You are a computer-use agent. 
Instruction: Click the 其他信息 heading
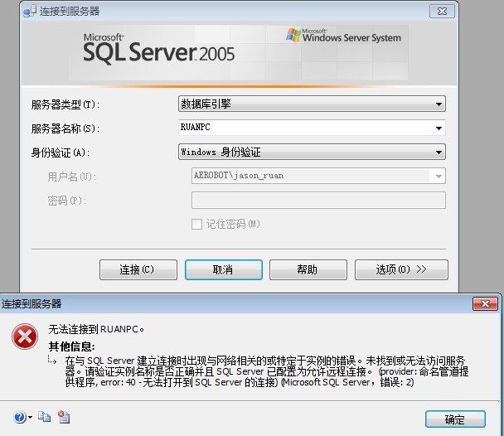pos(71,346)
